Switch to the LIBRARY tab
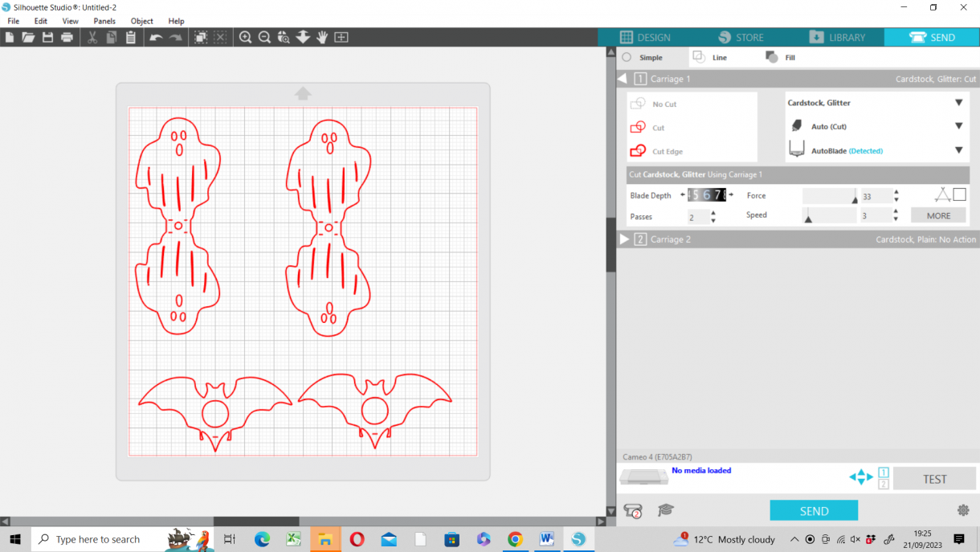Viewport: 980px width, 552px height. 837,38
